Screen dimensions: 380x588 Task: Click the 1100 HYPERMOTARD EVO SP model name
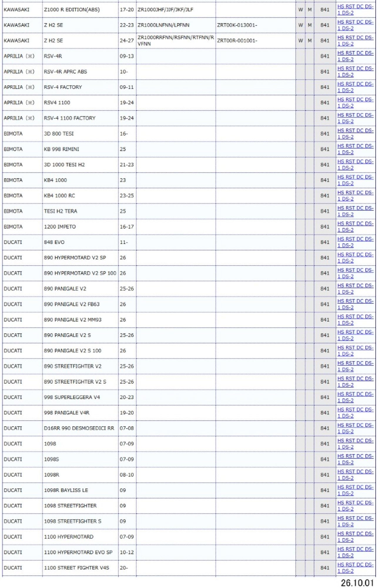(78, 552)
